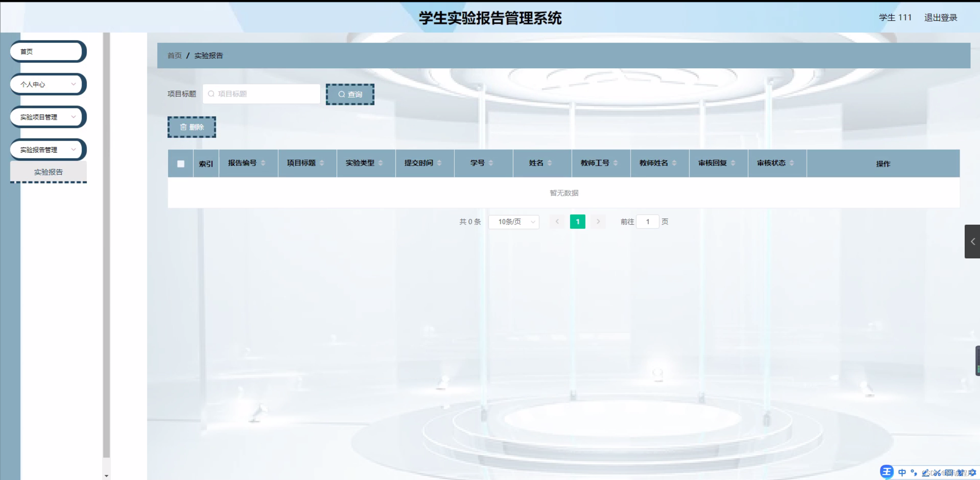The image size is (980, 480).
Task: Click the sort arrows on 提交时间 column
Action: point(439,163)
